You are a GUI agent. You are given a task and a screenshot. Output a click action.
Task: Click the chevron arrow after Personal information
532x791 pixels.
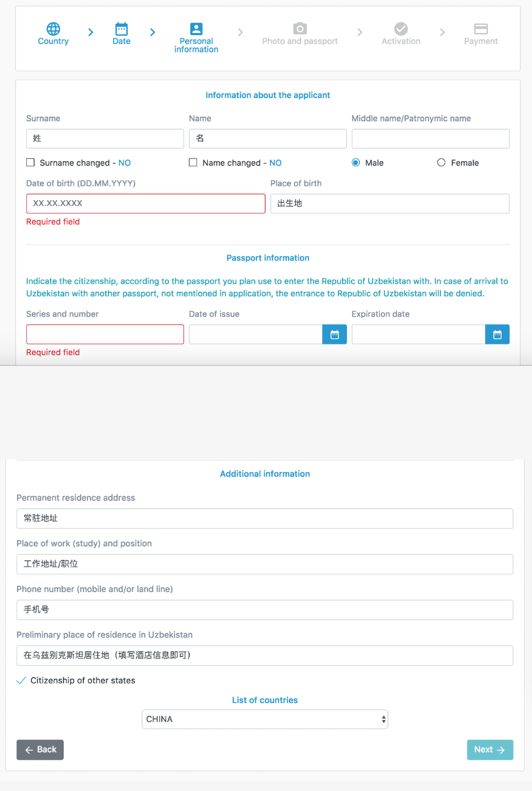click(240, 32)
